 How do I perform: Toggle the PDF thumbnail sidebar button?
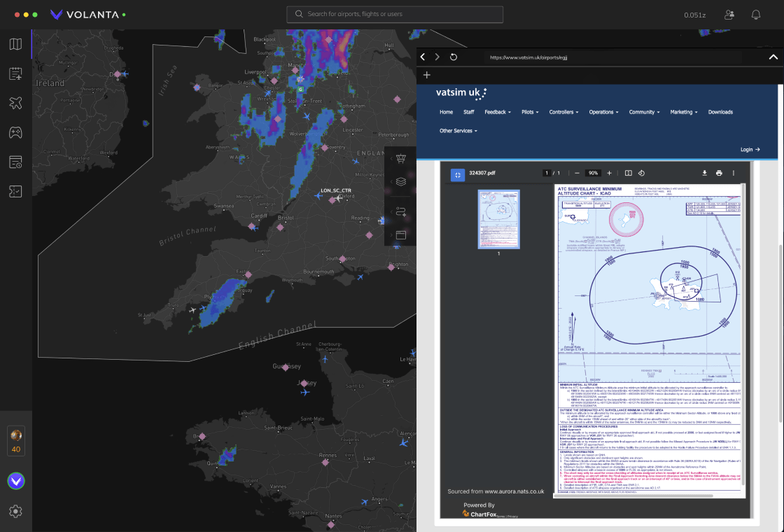(456, 173)
